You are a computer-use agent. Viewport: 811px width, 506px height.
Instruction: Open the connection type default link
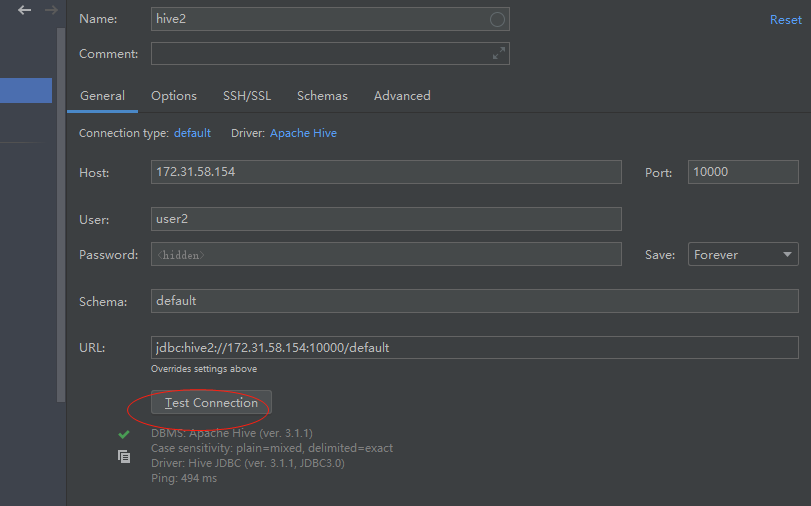(x=192, y=133)
